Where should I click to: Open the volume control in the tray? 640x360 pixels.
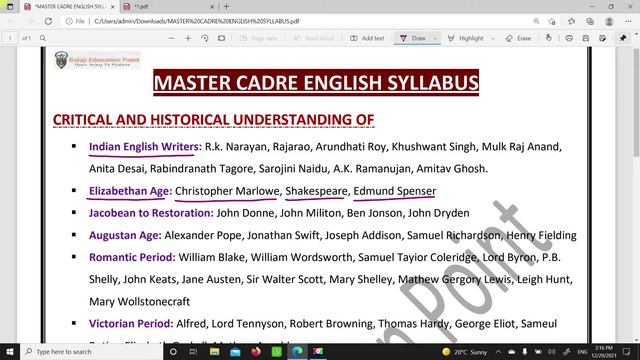(552, 351)
